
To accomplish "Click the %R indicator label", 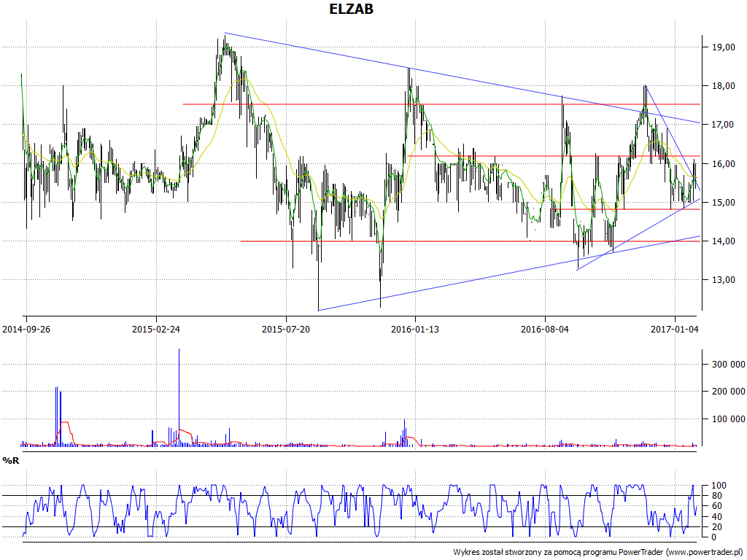I will 10,461.
